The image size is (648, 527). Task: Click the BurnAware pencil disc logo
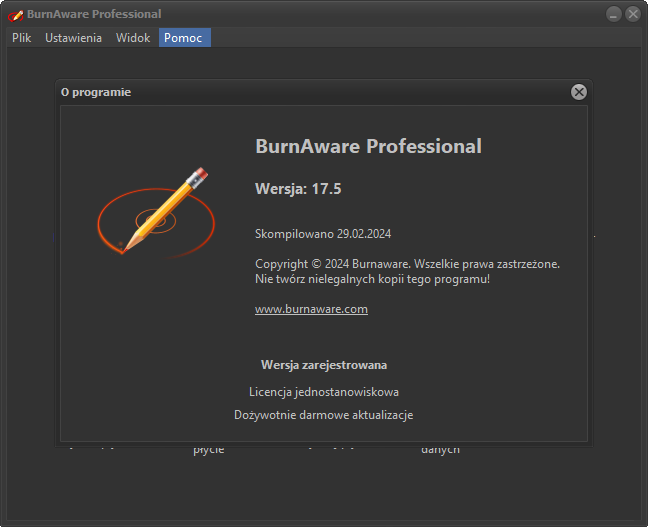[x=156, y=214]
